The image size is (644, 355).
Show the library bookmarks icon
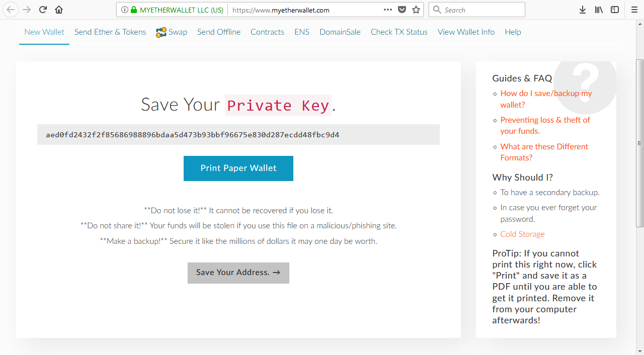(599, 10)
